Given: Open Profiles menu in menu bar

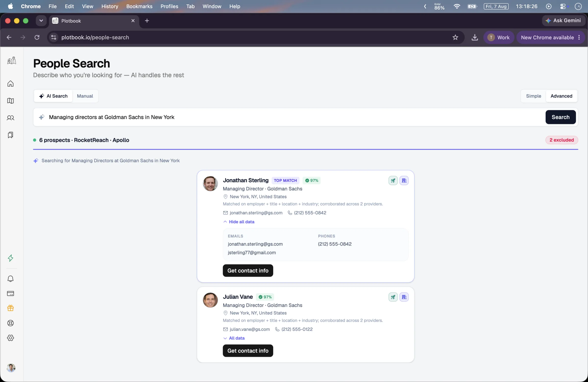Looking at the screenshot, I should click(x=169, y=6).
